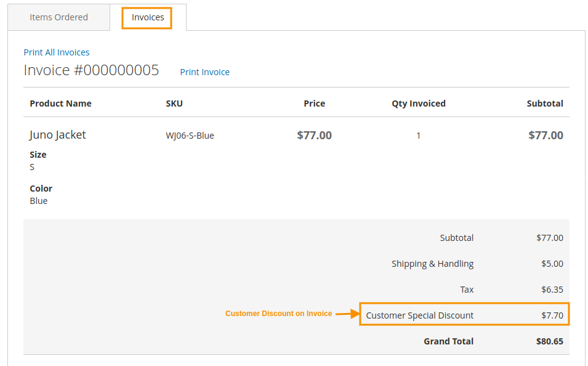Click the Qty Invoiced column header

[419, 104]
